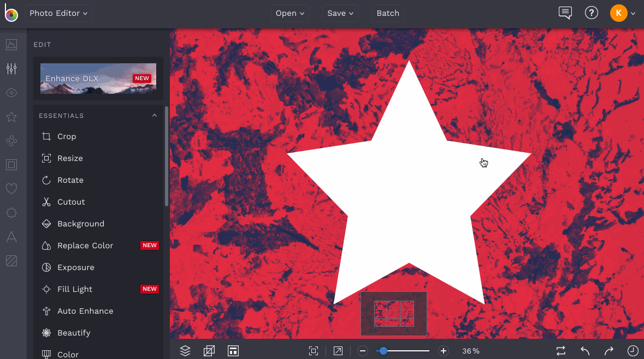The image size is (644, 359).
Task: Click the fit to screen icon
Action: [314, 351]
